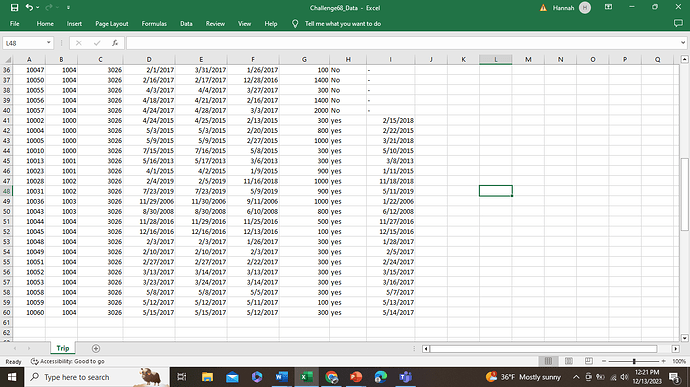Add a new sheet with plus icon
Screen dimensions: 690x387
pos(95,348)
